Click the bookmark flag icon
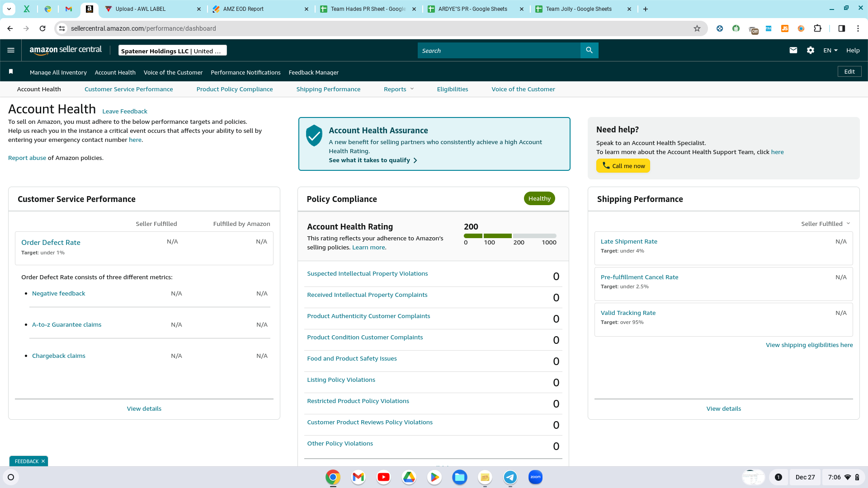This screenshot has height=488, width=868. pyautogui.click(x=11, y=72)
